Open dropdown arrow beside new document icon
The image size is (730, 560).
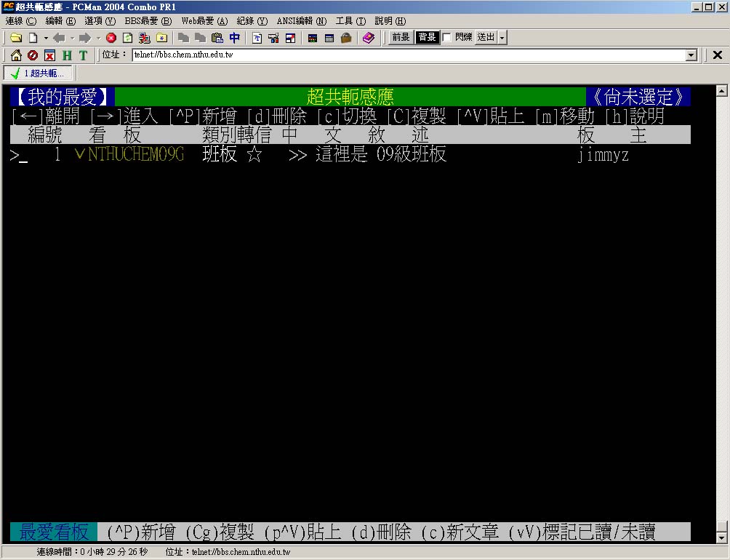click(46, 38)
